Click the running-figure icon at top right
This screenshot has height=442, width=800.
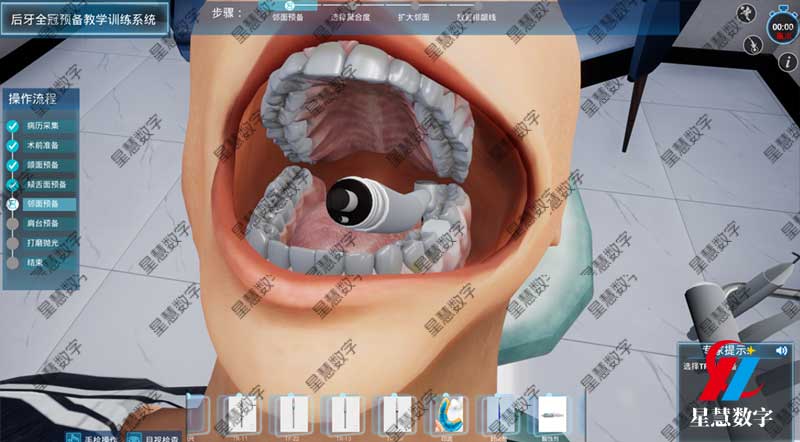click(x=745, y=13)
